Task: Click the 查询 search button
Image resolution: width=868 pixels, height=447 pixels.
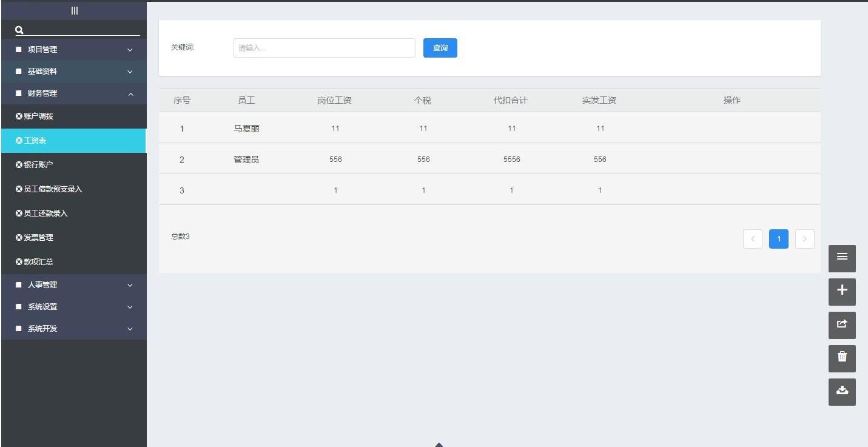Action: point(440,48)
